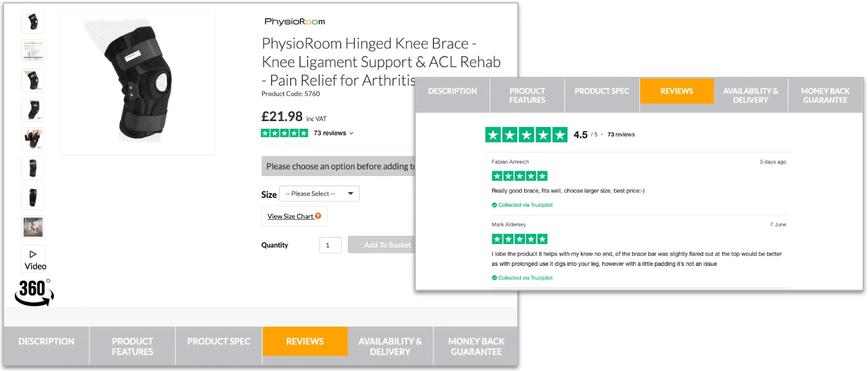Screen dimensions: 868x371
Task: Click Mark Aldersey's five-star rating
Action: pyautogui.click(x=519, y=239)
